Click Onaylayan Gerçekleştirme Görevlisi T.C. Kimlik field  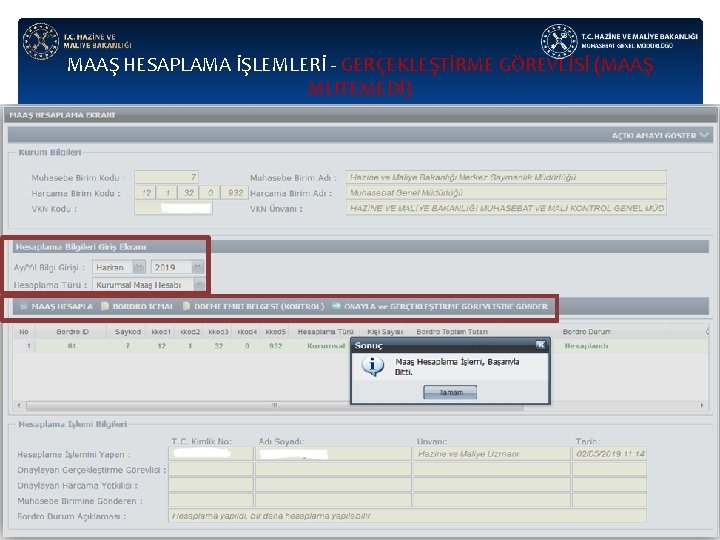click(x=211, y=469)
